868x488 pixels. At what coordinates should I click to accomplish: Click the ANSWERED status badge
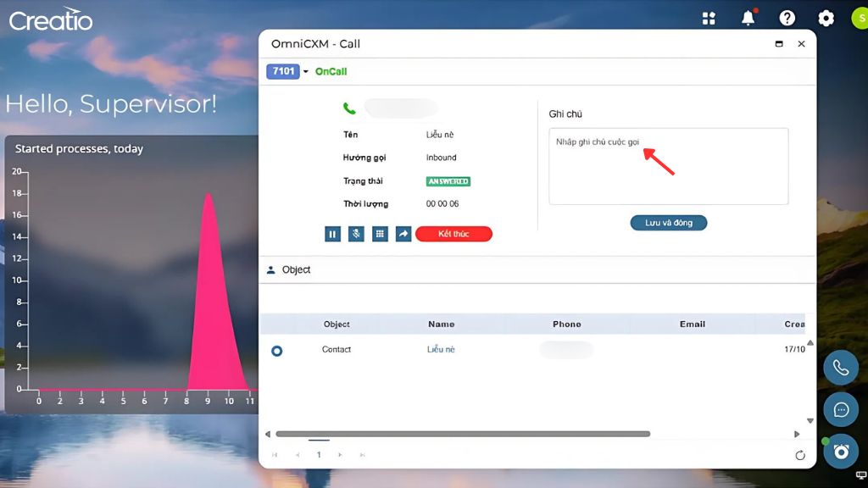448,181
